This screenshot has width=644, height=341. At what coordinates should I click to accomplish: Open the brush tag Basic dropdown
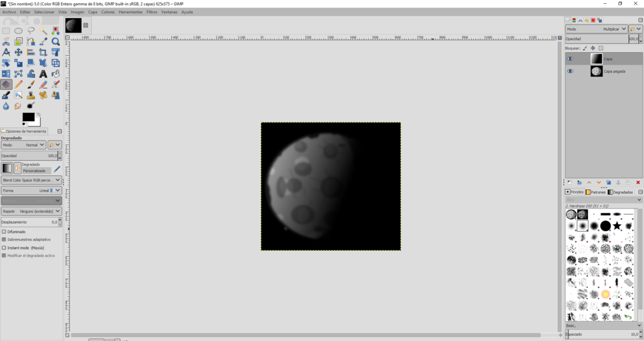point(604,325)
